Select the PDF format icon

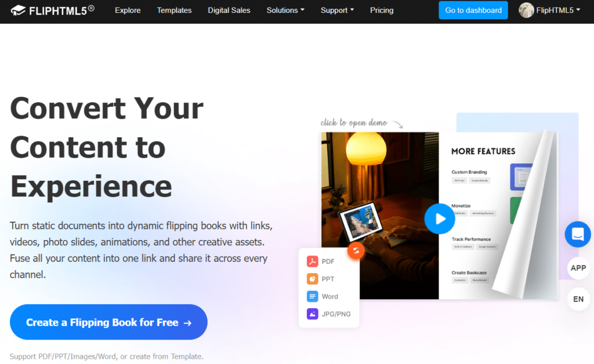click(313, 261)
